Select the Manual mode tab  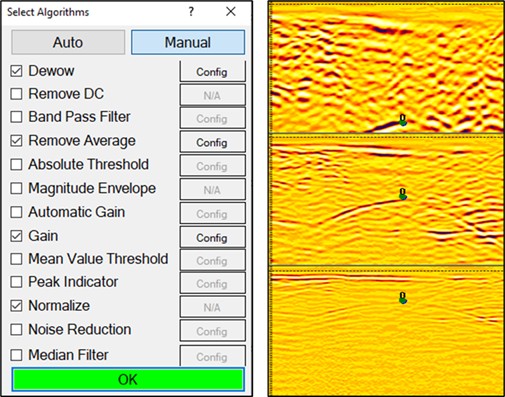tap(188, 42)
